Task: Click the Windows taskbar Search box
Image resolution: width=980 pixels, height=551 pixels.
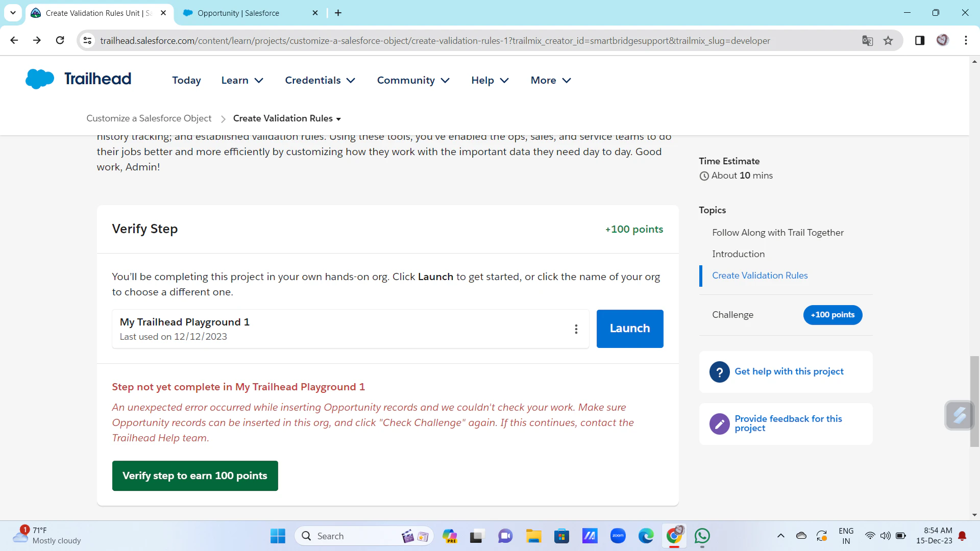Action: 364,536
